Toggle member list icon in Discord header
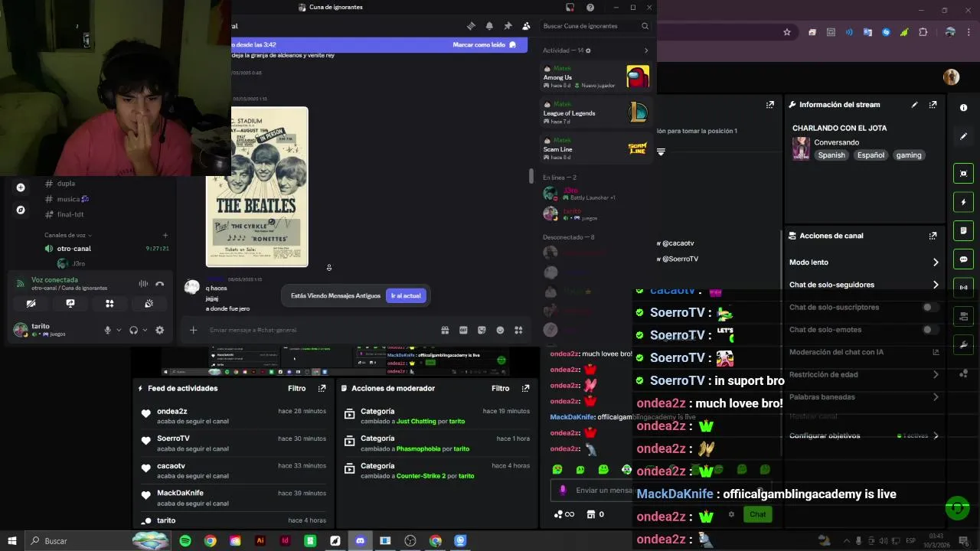The width and height of the screenshot is (980, 551). (526, 26)
